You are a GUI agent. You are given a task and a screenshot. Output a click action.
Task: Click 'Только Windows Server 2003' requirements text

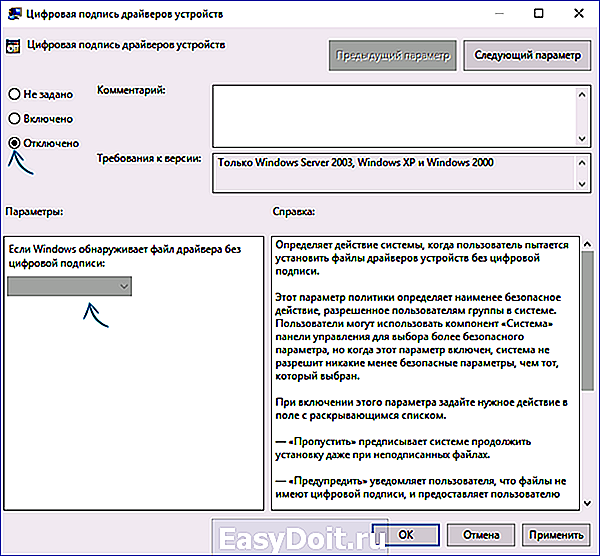tap(355, 163)
